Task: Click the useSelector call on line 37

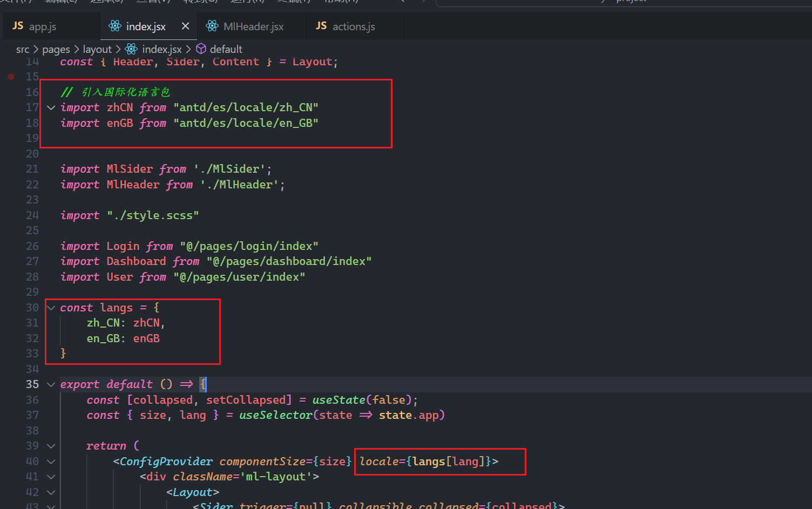Action: (275, 415)
